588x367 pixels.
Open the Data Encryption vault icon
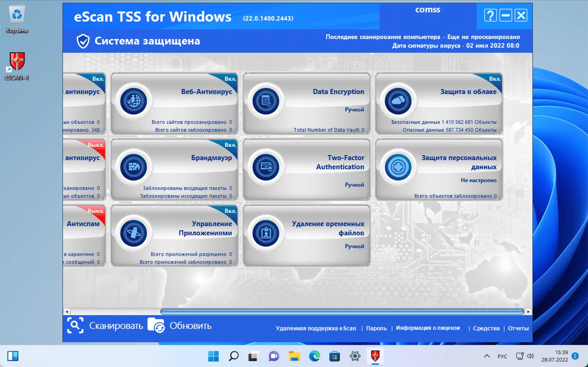[266, 101]
